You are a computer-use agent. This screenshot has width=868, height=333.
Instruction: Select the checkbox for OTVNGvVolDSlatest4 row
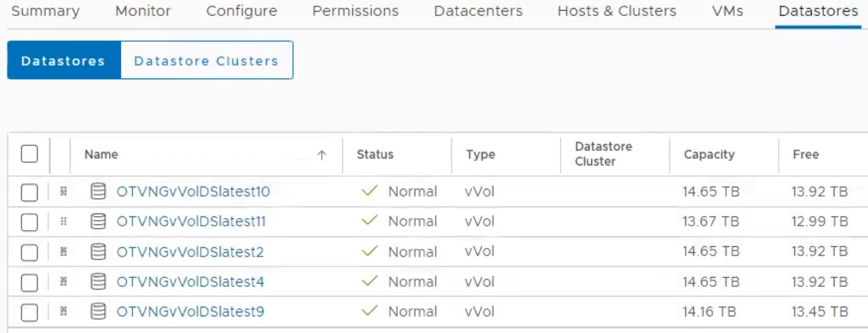pos(29,282)
